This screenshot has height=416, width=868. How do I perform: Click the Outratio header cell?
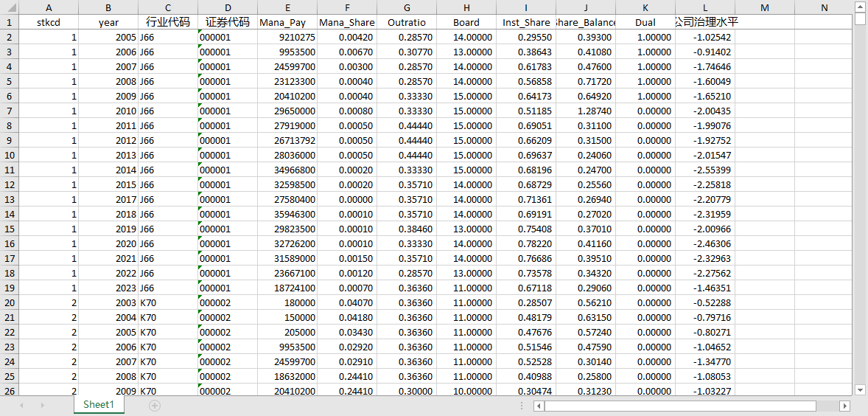[407, 23]
